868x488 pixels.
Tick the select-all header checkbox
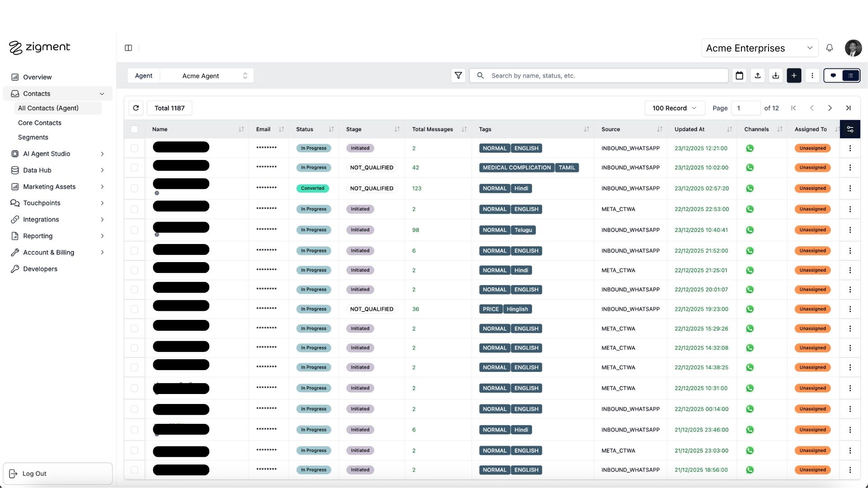[x=134, y=129]
